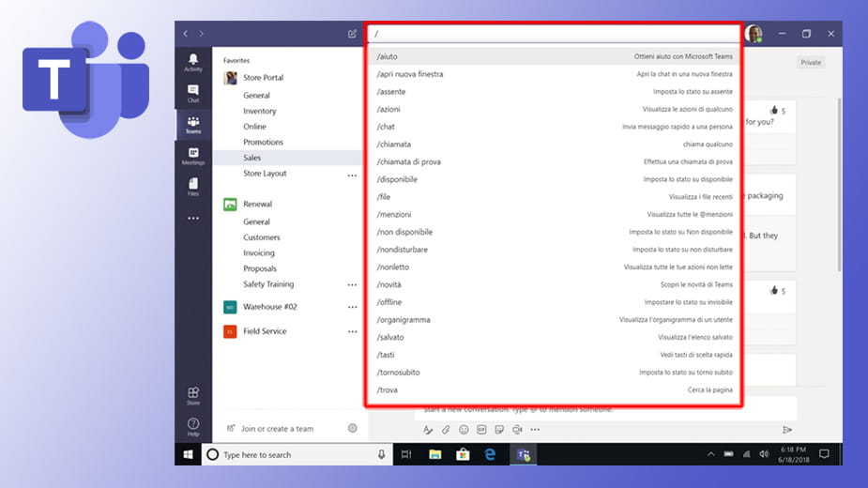This screenshot has height=488, width=868.
Task: Expand the Field Service team
Action: tap(265, 331)
